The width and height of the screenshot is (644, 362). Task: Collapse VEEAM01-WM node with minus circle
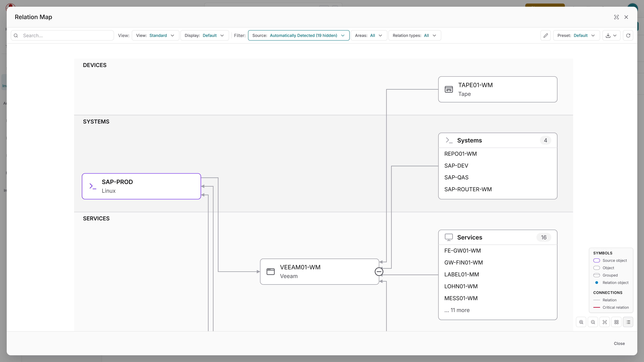coord(379,271)
